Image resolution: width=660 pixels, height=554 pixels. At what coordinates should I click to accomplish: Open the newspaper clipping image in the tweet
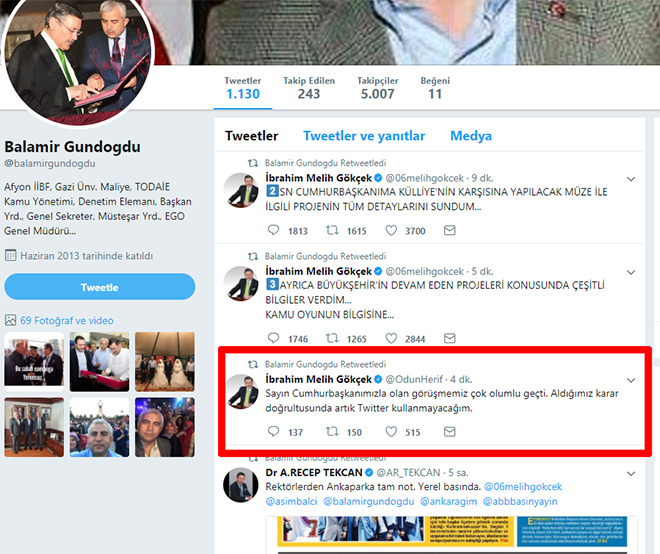pyautogui.click(x=452, y=535)
